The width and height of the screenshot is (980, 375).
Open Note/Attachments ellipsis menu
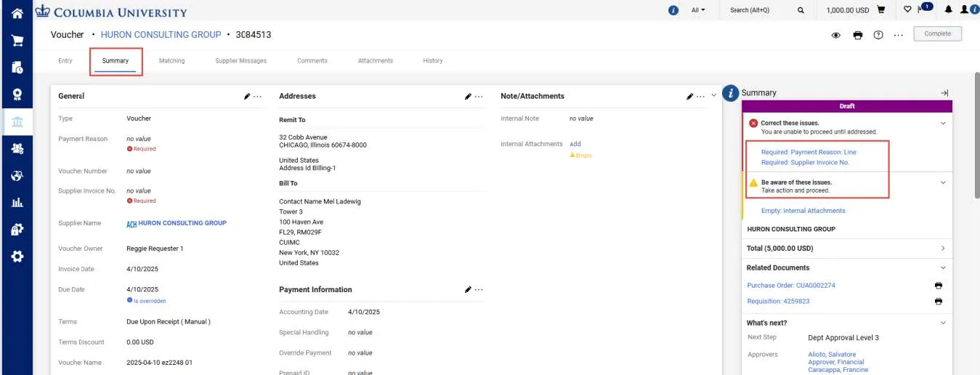point(700,96)
